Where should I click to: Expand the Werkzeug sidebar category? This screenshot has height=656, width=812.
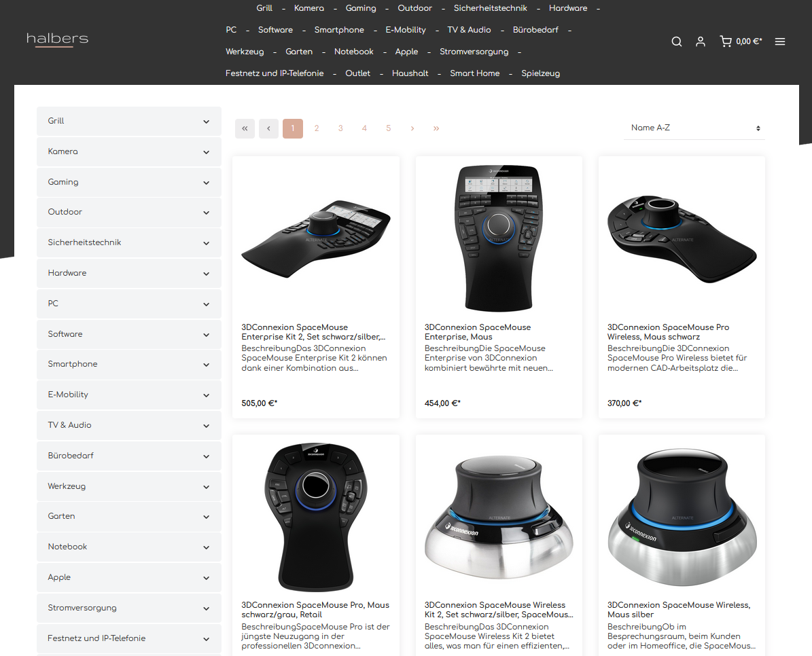point(129,486)
